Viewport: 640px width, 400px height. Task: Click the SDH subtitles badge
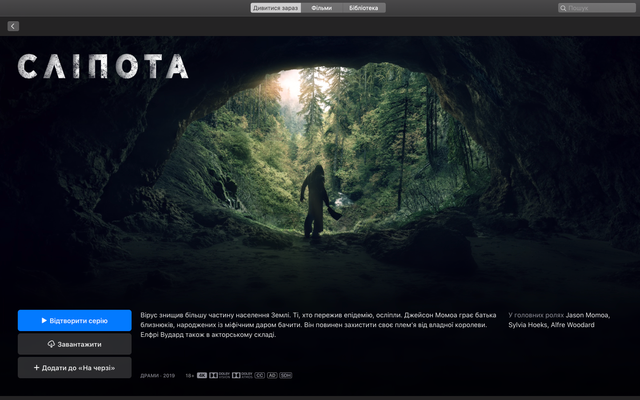[x=286, y=376]
